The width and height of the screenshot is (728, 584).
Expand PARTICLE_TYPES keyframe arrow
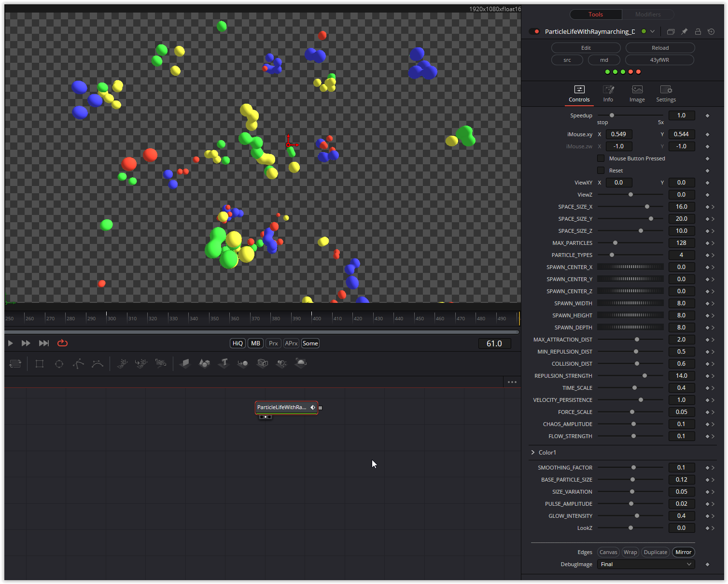[x=713, y=255]
